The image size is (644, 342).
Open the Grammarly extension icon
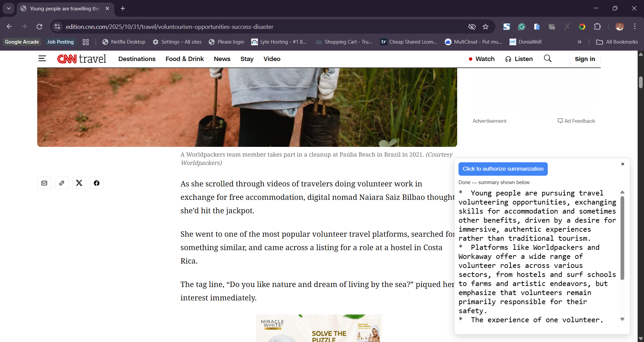point(522,26)
